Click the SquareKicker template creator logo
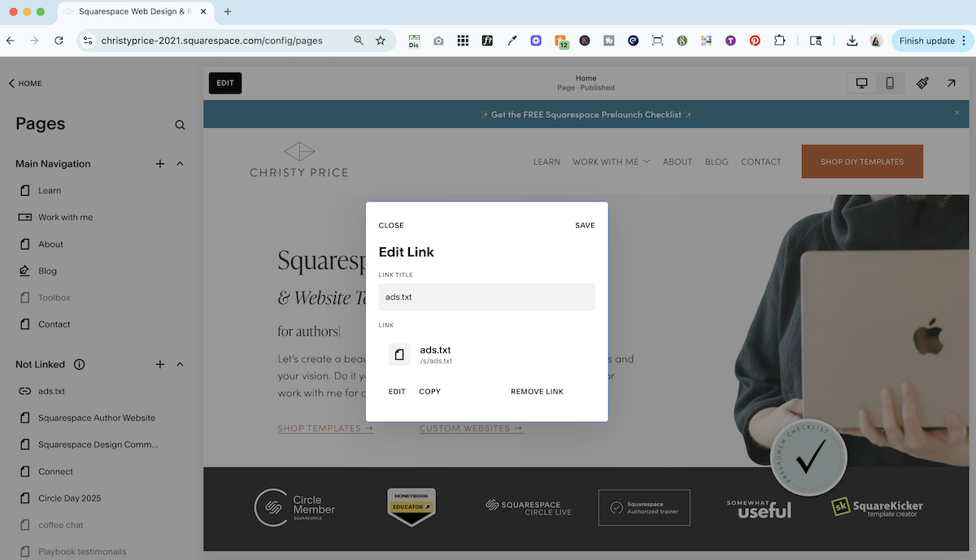Image resolution: width=976 pixels, height=560 pixels. tap(877, 508)
